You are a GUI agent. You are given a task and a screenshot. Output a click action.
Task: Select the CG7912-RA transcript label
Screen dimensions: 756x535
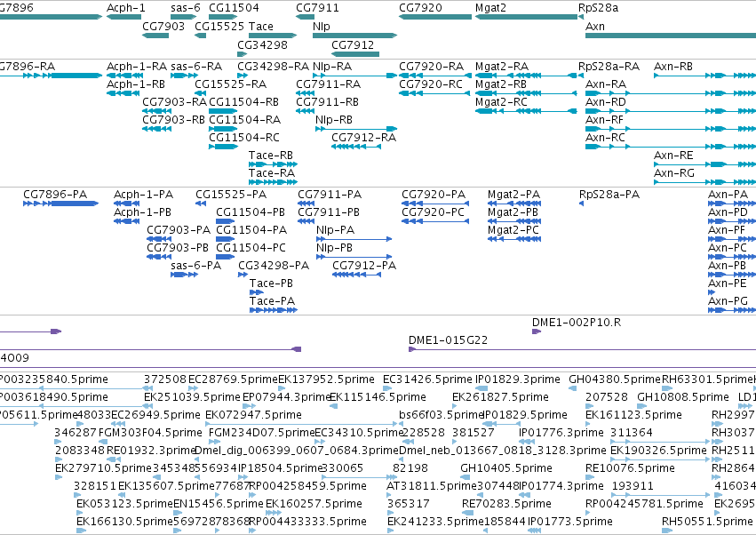tap(364, 138)
